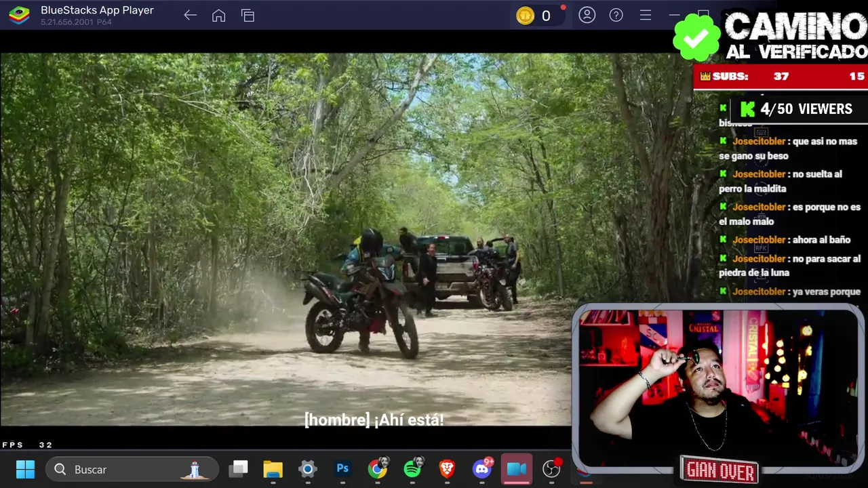Go back with the BlueStacks back arrow
The height and width of the screenshot is (488, 868).
[190, 15]
